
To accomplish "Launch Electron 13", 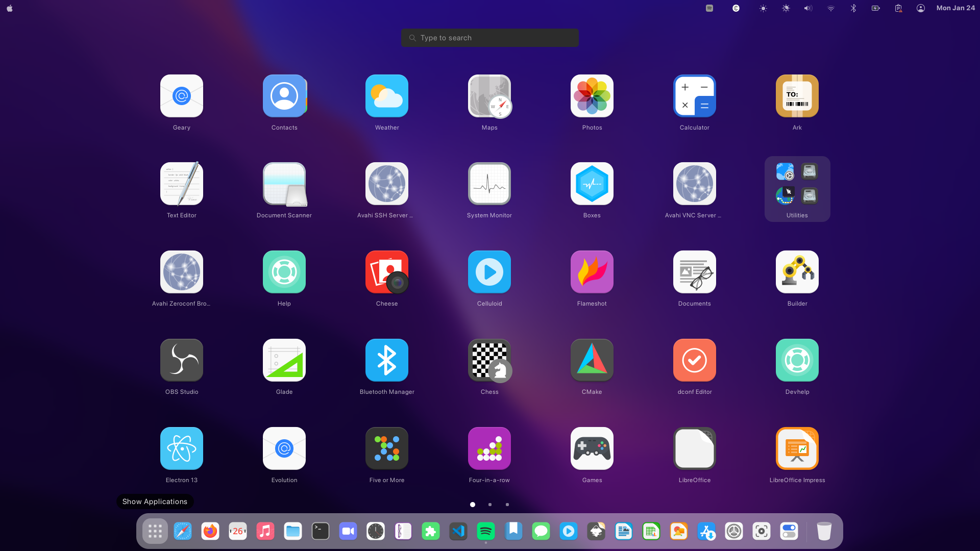I will tap(182, 448).
